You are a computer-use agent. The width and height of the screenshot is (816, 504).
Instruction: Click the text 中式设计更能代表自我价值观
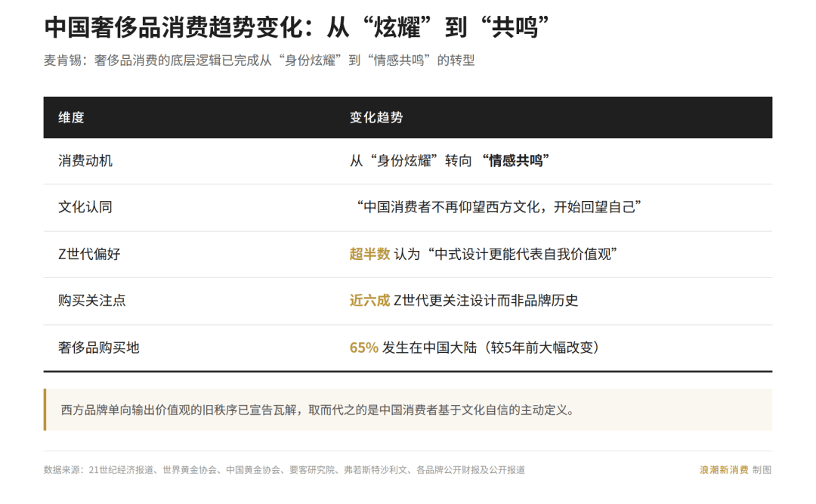(x=523, y=254)
